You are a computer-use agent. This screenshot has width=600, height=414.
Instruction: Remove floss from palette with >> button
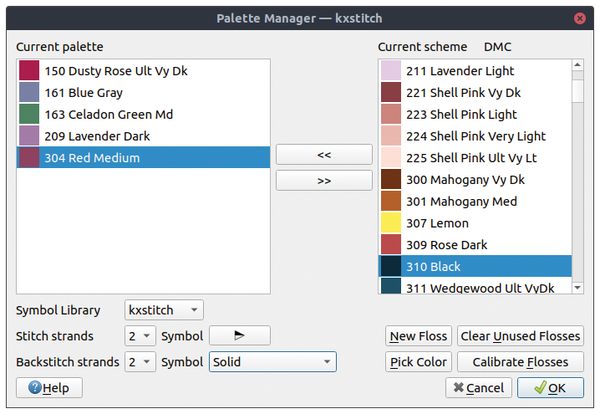(324, 180)
